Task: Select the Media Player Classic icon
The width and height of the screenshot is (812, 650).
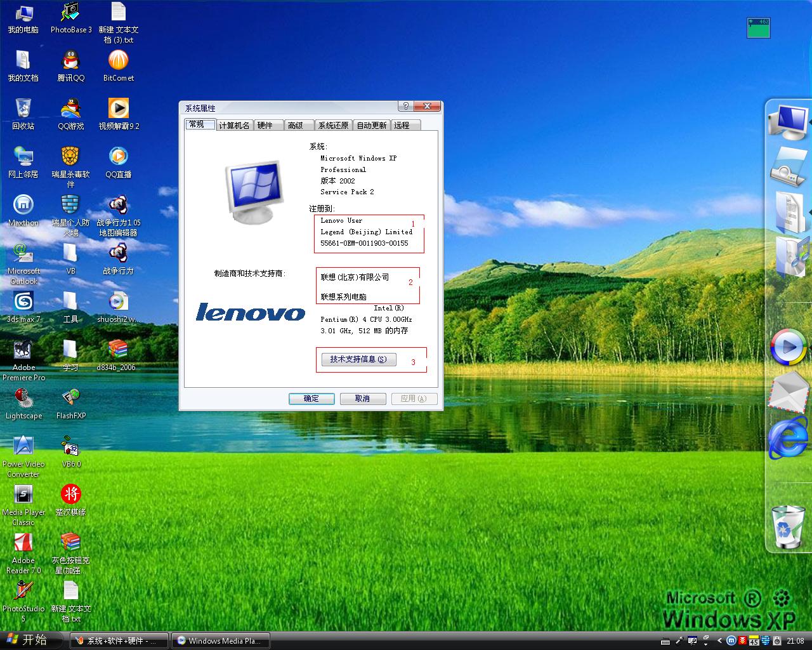Action: pyautogui.click(x=23, y=505)
